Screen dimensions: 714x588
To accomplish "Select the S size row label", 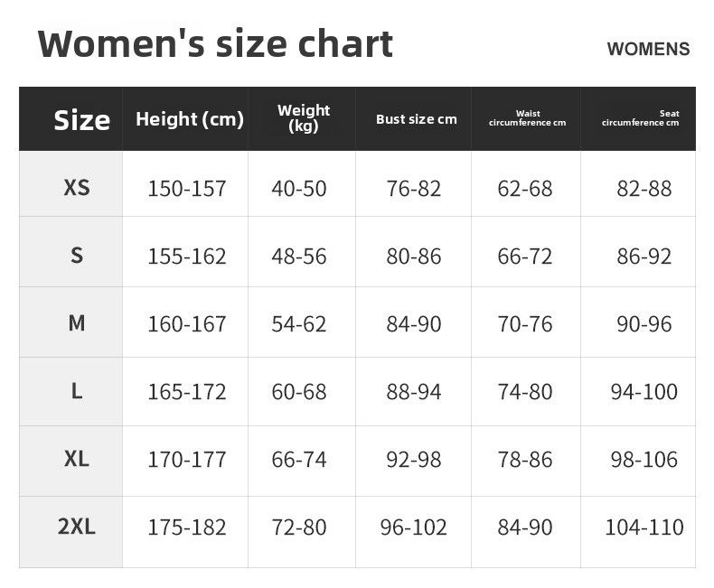I will point(77,255).
